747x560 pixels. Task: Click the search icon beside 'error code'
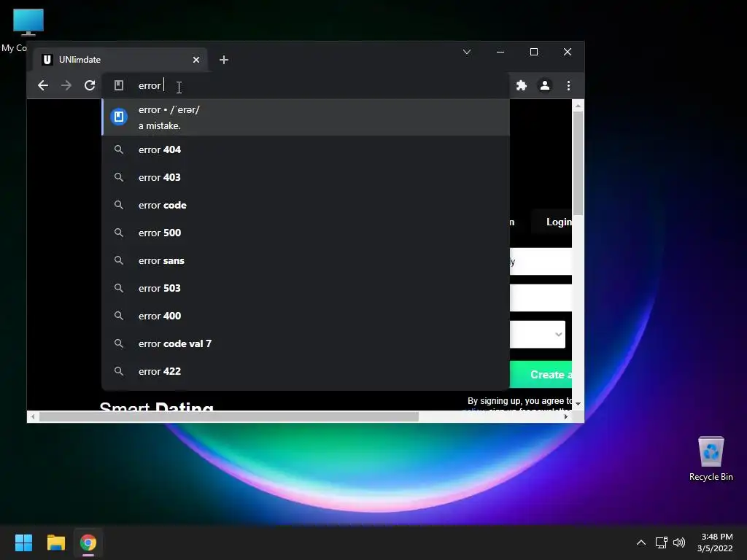point(119,205)
